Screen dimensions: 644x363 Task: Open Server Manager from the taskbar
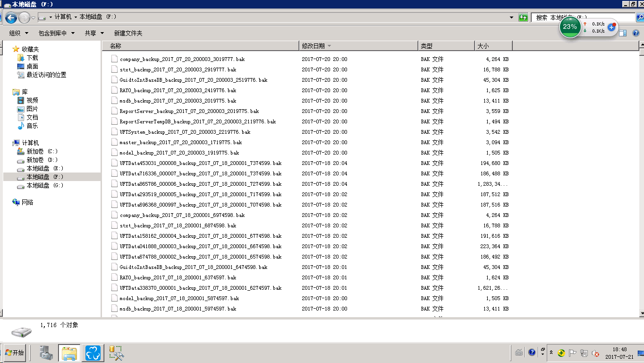tap(46, 353)
